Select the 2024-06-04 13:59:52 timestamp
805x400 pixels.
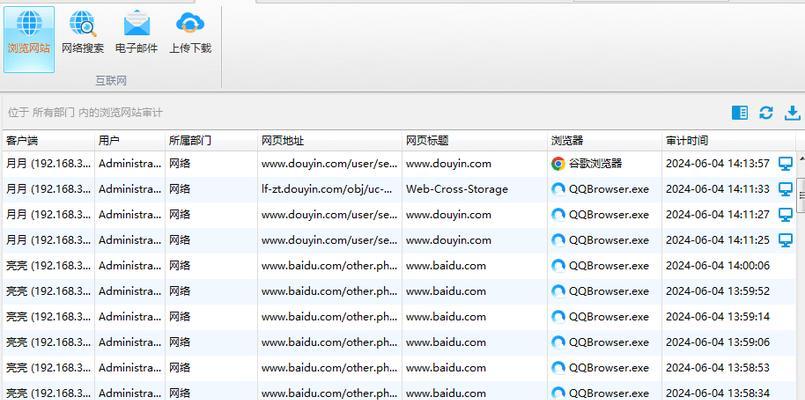click(718, 291)
